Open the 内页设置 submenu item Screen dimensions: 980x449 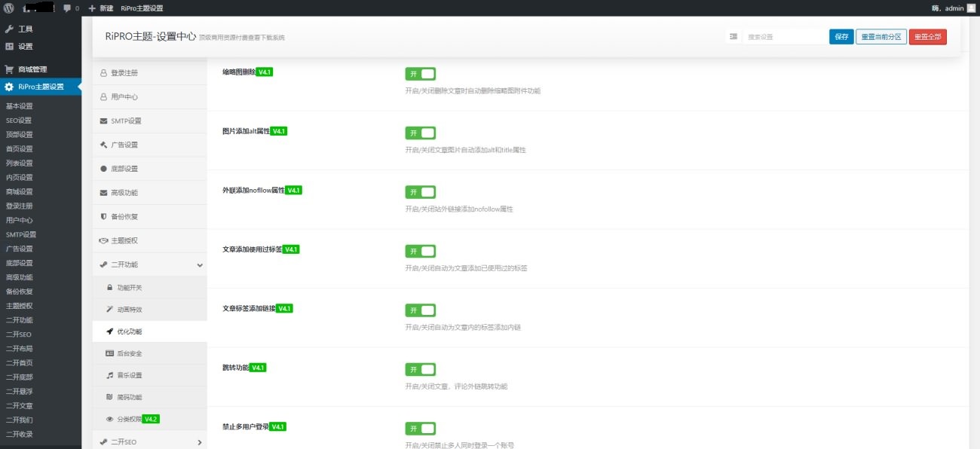coord(20,178)
